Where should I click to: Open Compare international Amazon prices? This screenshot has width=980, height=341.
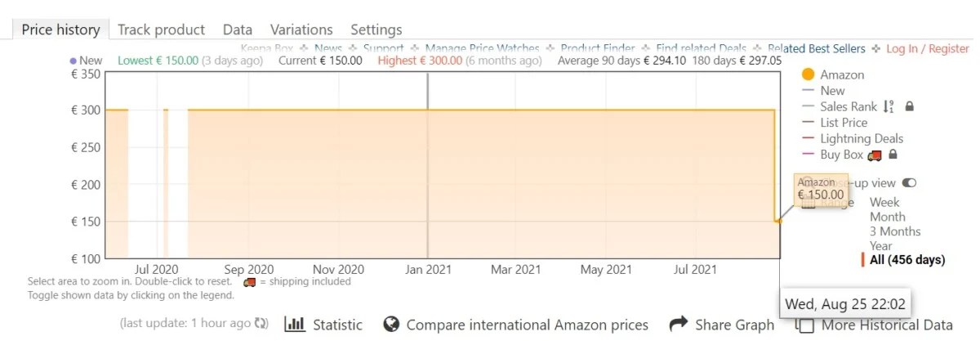527,325
